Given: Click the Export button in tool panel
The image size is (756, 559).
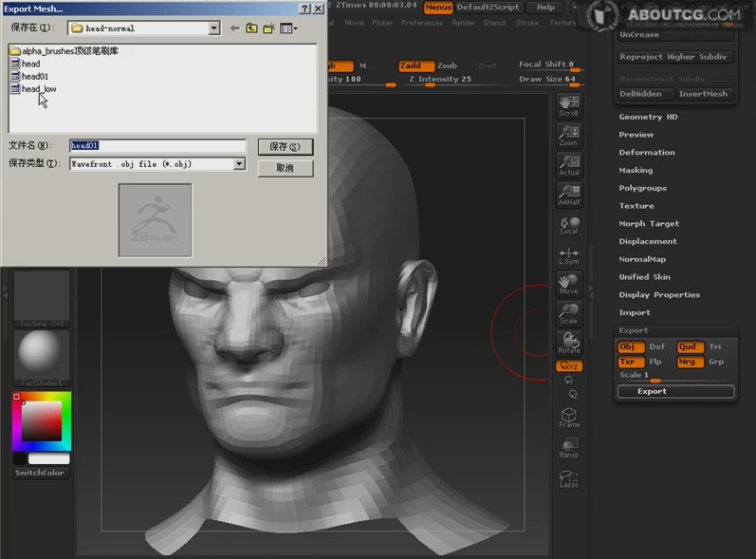Looking at the screenshot, I should pos(676,391).
